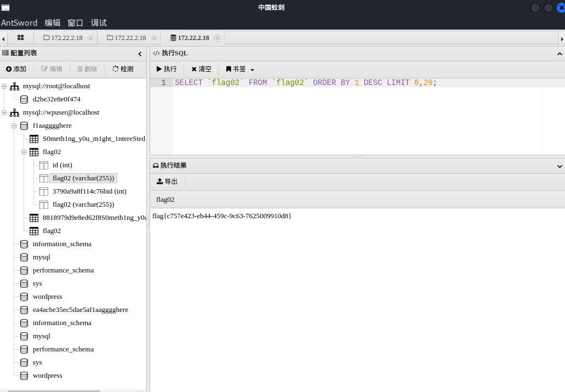Collapse the 执行结果 panel chevron
Viewport: 565px width, 392px height.
(560, 166)
